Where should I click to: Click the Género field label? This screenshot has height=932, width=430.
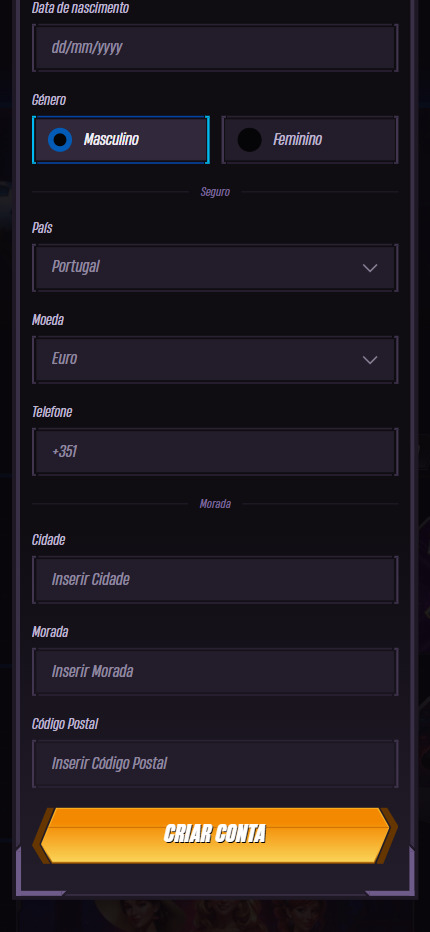[x=49, y=100]
